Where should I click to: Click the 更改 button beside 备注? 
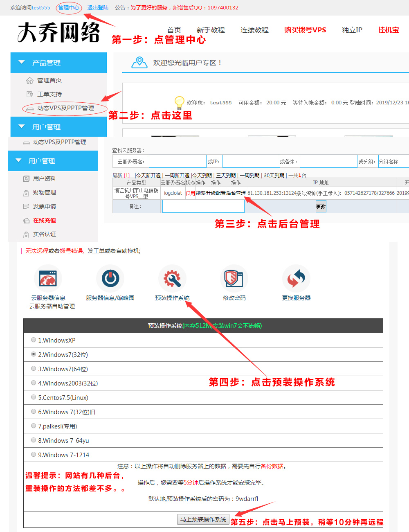coord(321,207)
